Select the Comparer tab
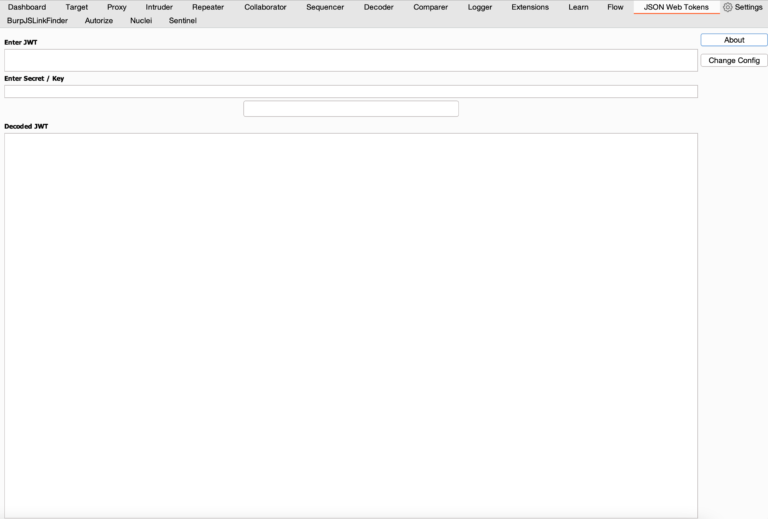 click(x=431, y=7)
